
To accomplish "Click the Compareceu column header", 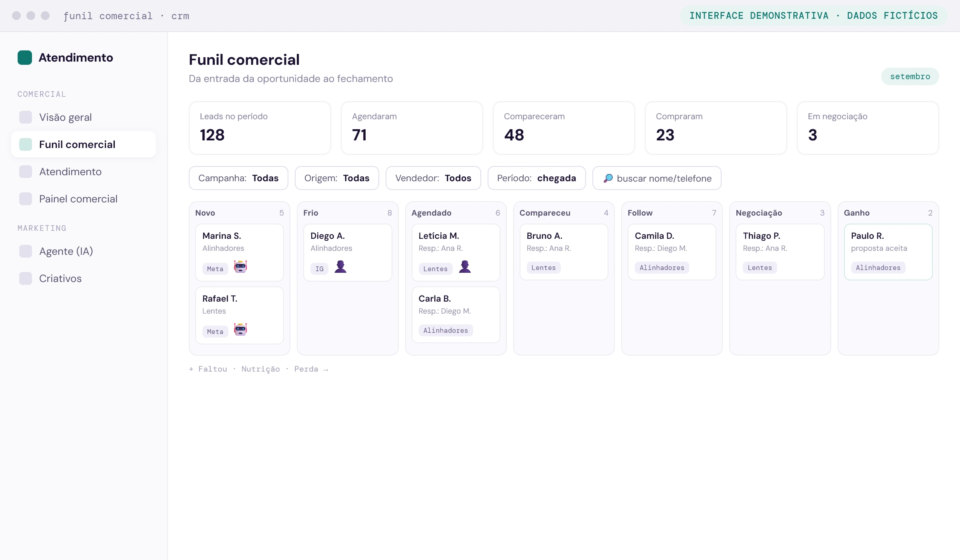I will [x=564, y=213].
